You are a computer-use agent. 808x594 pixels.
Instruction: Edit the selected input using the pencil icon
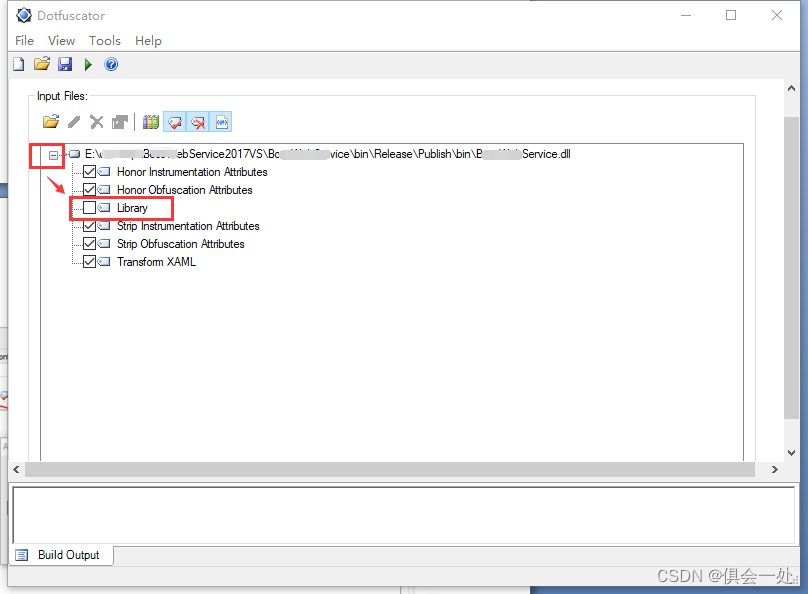74,122
